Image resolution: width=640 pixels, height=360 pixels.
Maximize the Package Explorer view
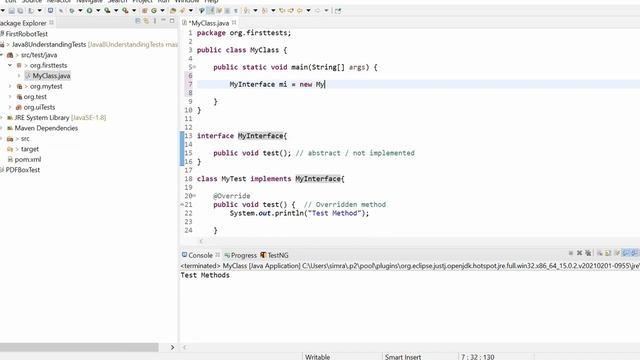pyautogui.click(x=172, y=20)
